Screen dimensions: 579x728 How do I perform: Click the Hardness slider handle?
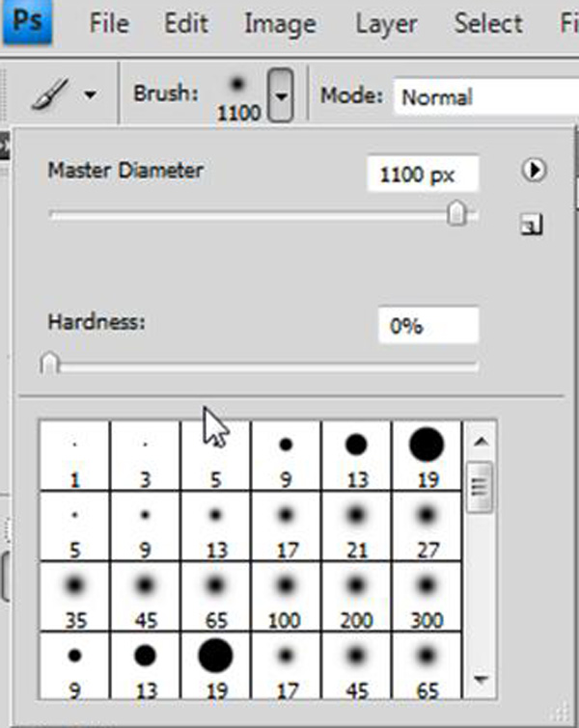tap(49, 363)
